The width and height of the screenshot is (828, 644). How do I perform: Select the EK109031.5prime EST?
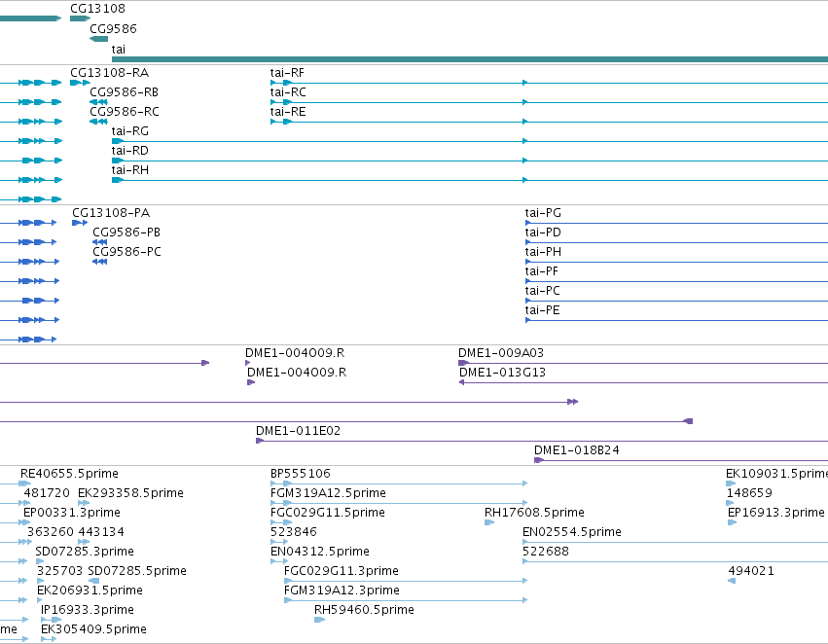click(776, 474)
